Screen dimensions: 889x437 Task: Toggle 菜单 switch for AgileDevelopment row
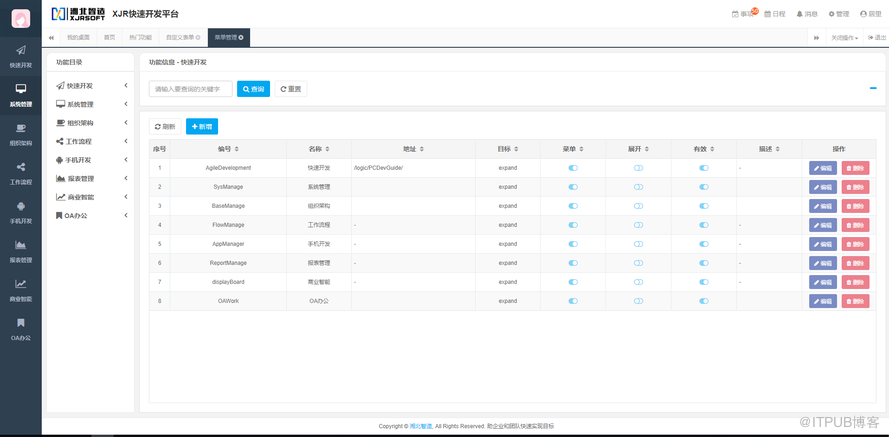click(573, 168)
